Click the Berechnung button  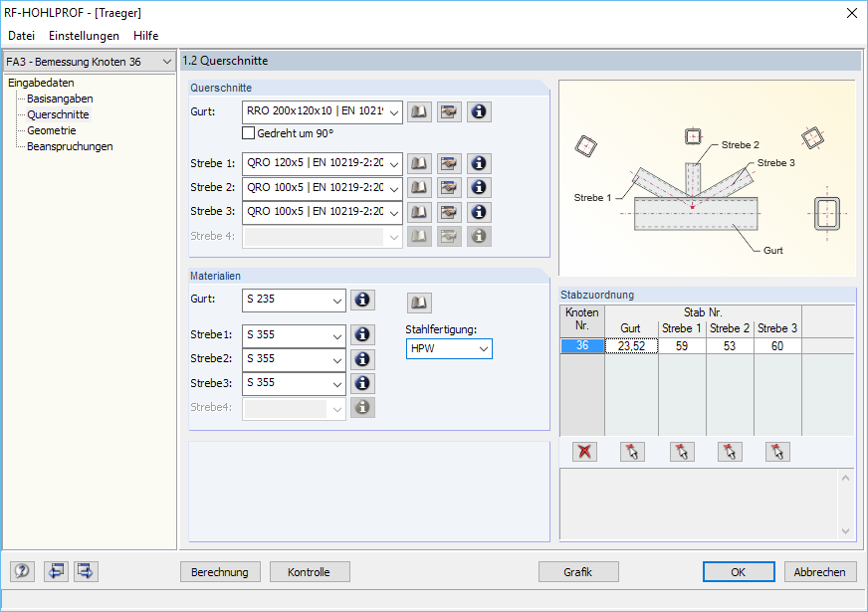tap(220, 572)
